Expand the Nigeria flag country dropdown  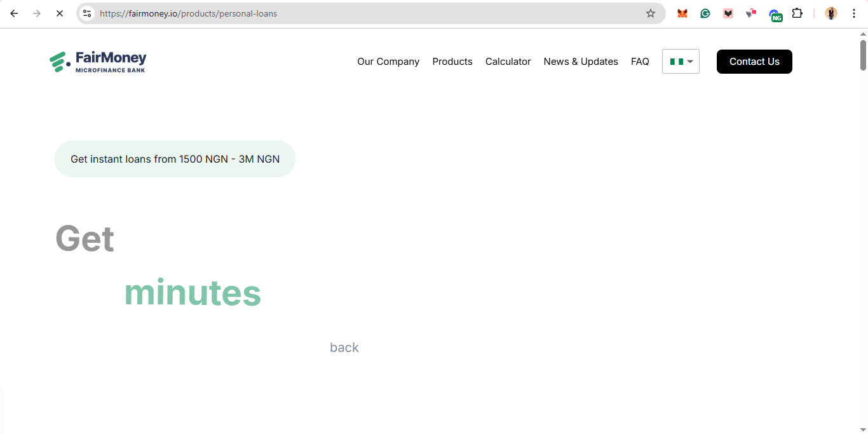coord(681,62)
